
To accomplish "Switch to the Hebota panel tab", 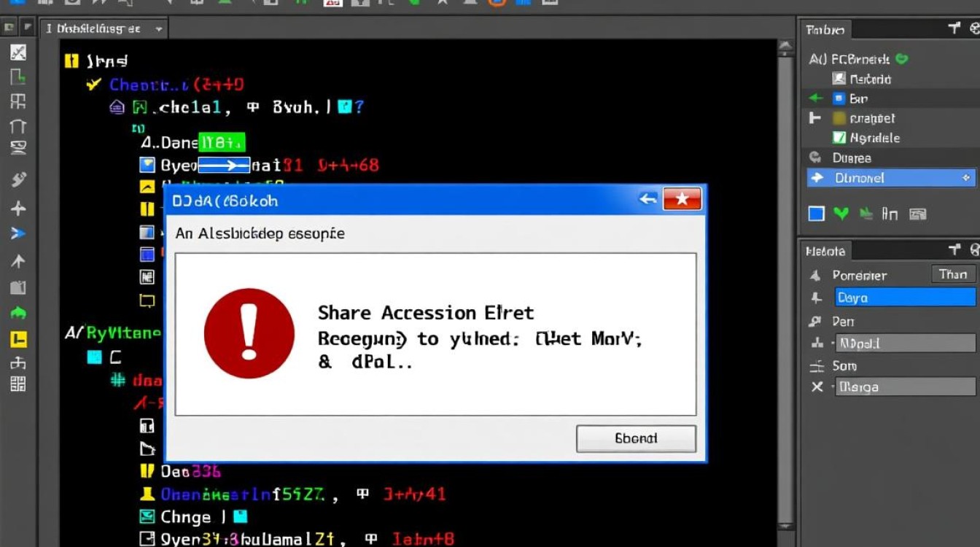I will [825, 251].
